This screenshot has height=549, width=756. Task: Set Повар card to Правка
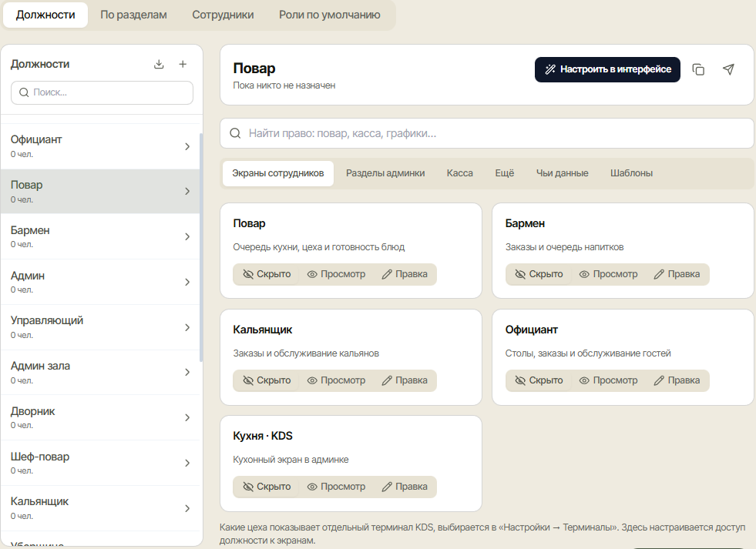(x=404, y=274)
